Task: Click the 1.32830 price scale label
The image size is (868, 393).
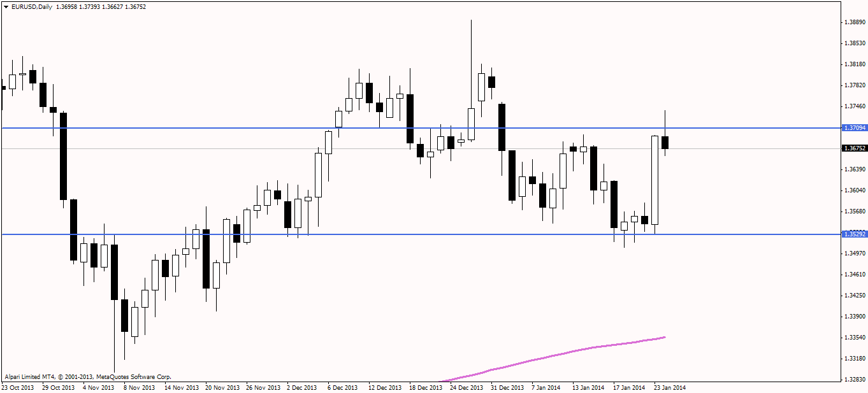Action: [854, 380]
